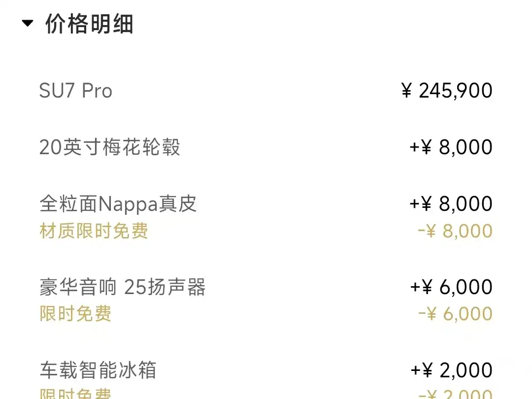Click the word Nappa in the leather row
Screen dimensions: 532x399
128,205
